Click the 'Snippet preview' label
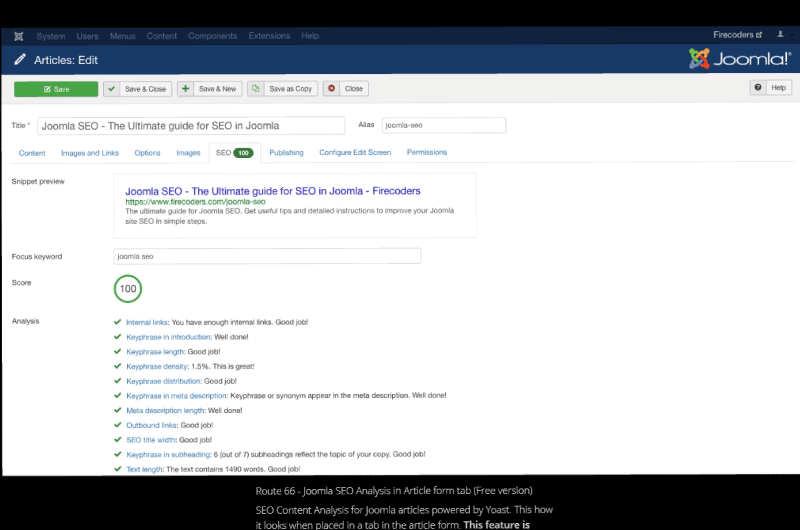800x530 pixels. pos(38,181)
